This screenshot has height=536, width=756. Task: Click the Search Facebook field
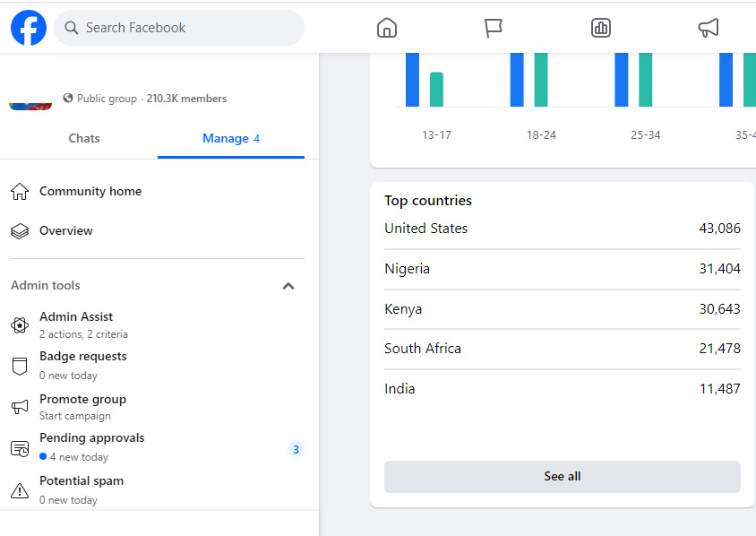179,28
